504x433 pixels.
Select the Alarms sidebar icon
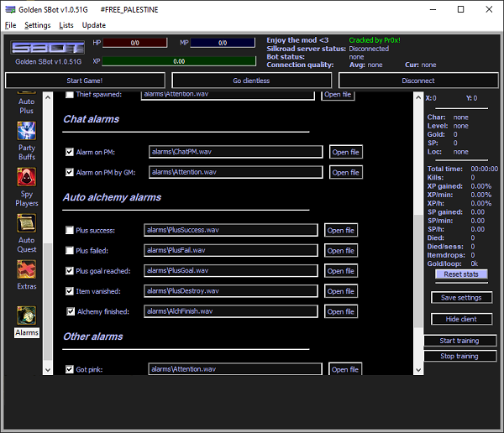(x=27, y=316)
